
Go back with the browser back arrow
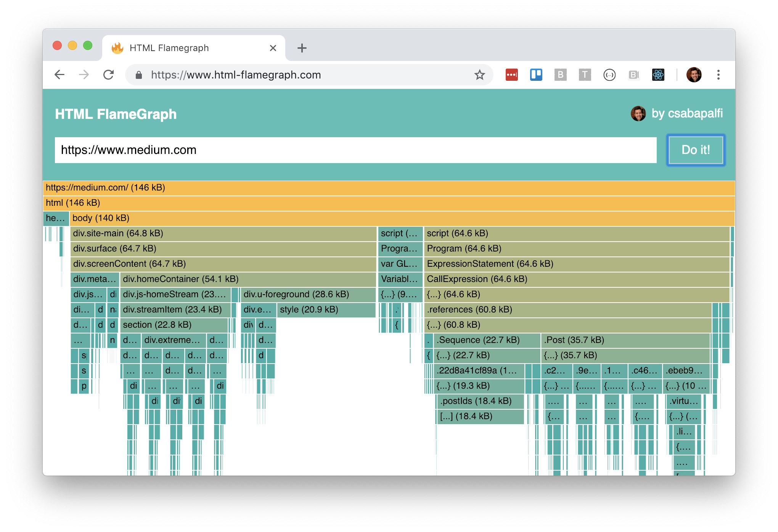pyautogui.click(x=59, y=75)
